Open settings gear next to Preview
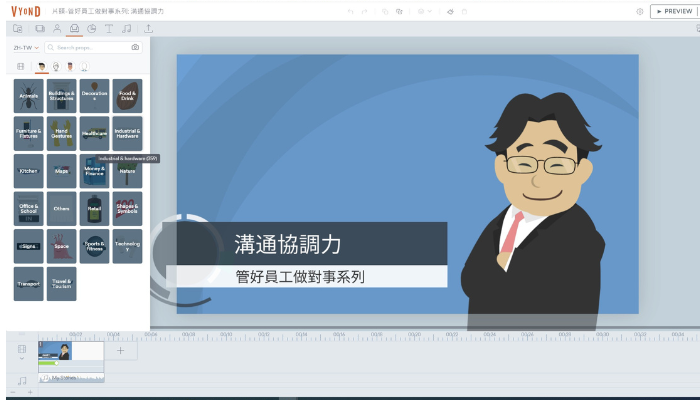This screenshot has width=700, height=400. pos(640,11)
